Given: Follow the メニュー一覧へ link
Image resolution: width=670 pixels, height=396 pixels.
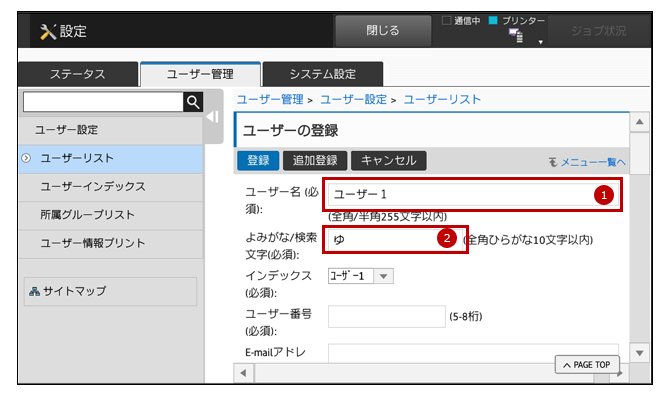Looking at the screenshot, I should pyautogui.click(x=593, y=162).
